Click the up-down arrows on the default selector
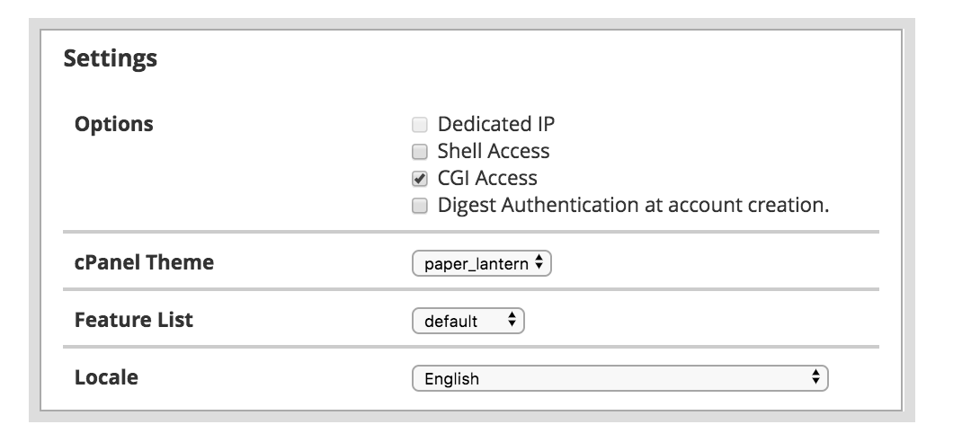The height and width of the screenshot is (442, 980). click(512, 321)
